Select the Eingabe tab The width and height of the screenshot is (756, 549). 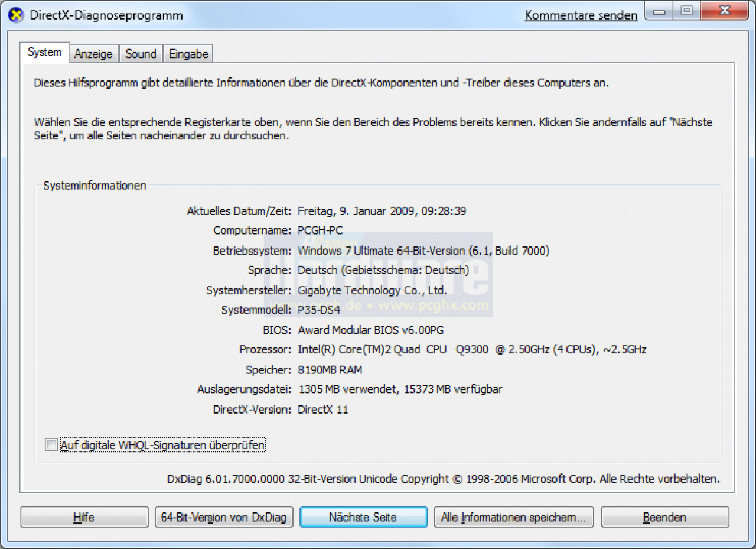188,54
